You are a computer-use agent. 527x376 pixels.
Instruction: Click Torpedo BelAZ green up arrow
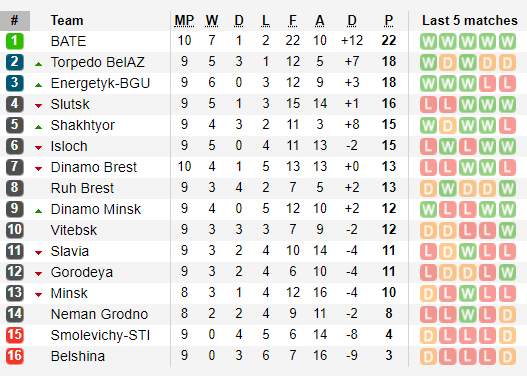39,64
